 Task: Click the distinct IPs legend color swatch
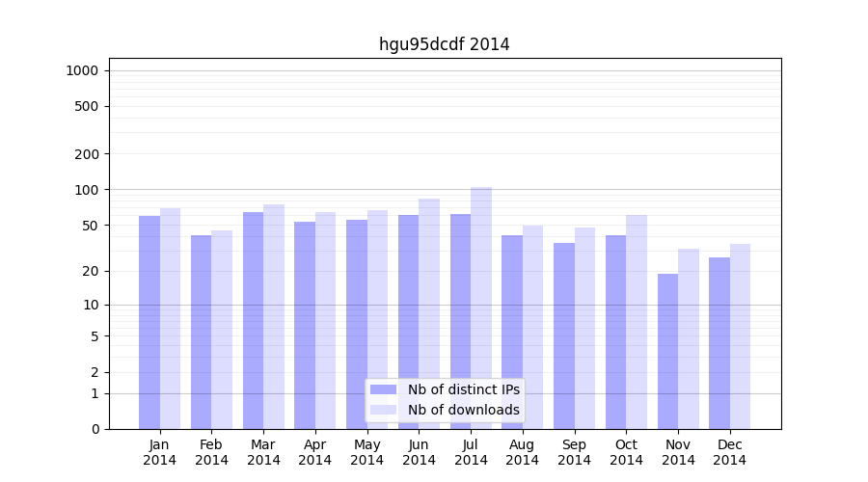pos(383,389)
